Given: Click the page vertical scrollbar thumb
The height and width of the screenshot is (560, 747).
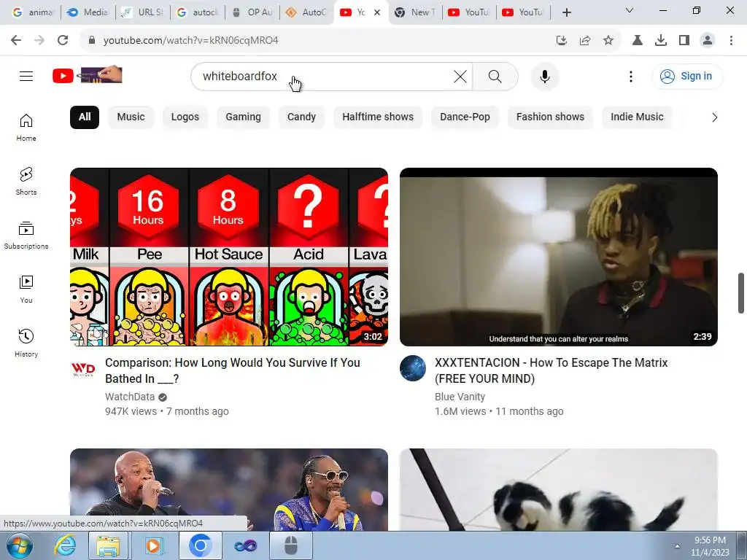Looking at the screenshot, I should coord(741,293).
